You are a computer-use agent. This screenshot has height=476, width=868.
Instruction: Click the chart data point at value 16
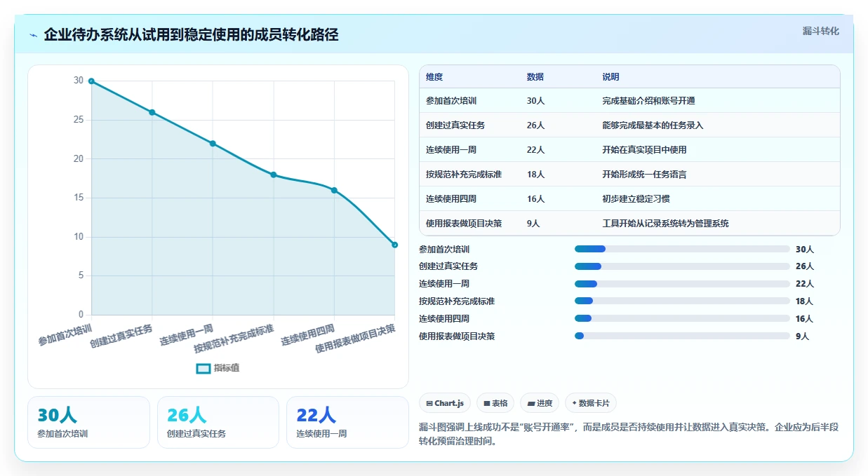pyautogui.click(x=334, y=190)
